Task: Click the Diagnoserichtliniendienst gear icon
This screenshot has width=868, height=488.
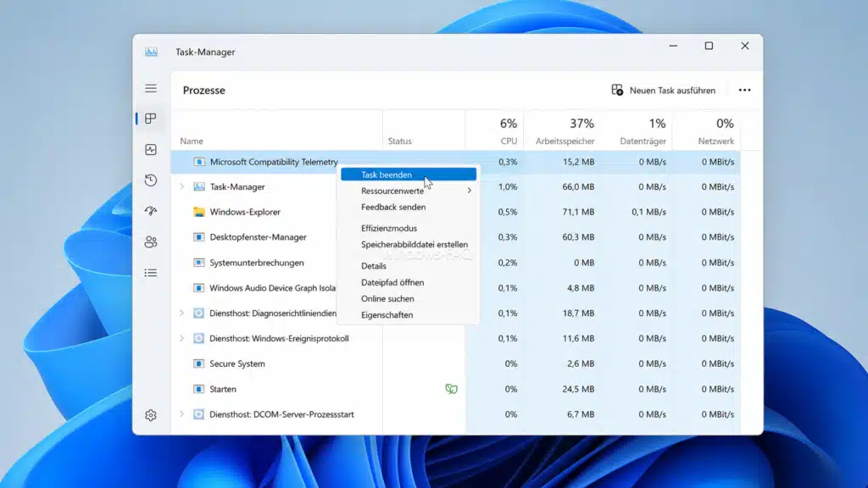Action: click(198, 313)
